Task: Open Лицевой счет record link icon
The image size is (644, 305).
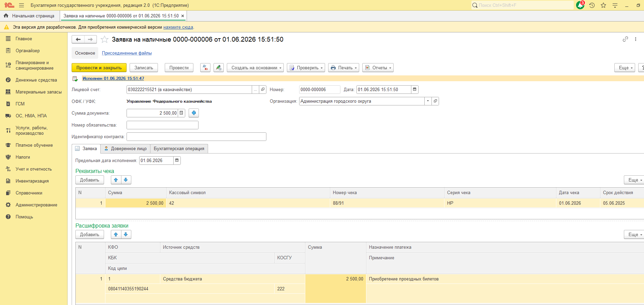Action: 263,89
